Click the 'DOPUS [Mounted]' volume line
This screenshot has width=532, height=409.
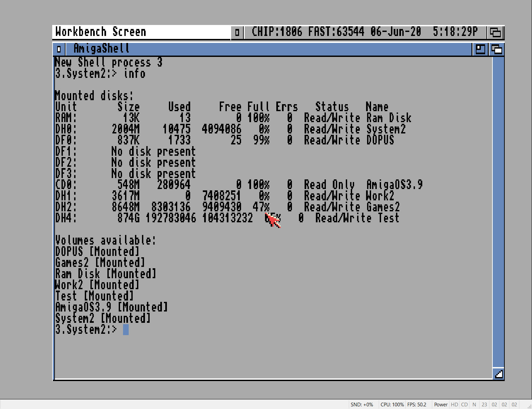coord(97,251)
